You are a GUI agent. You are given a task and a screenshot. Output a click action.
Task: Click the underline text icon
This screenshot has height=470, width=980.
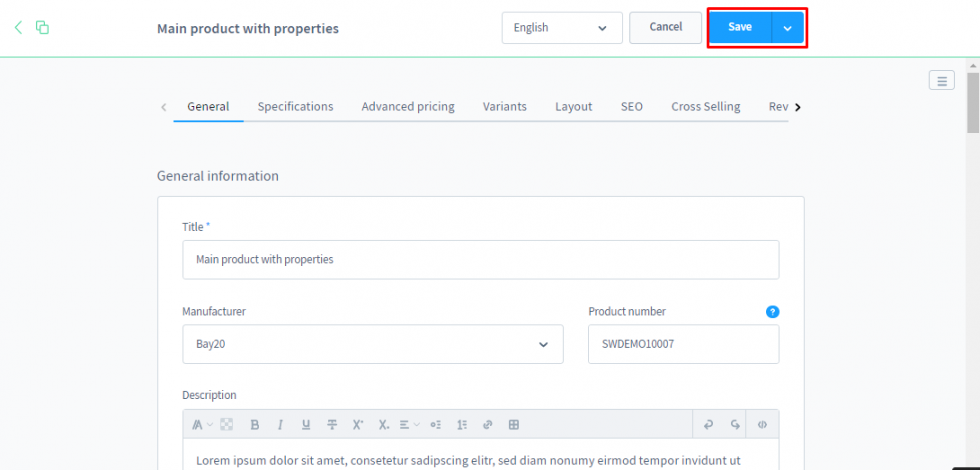pos(306,425)
